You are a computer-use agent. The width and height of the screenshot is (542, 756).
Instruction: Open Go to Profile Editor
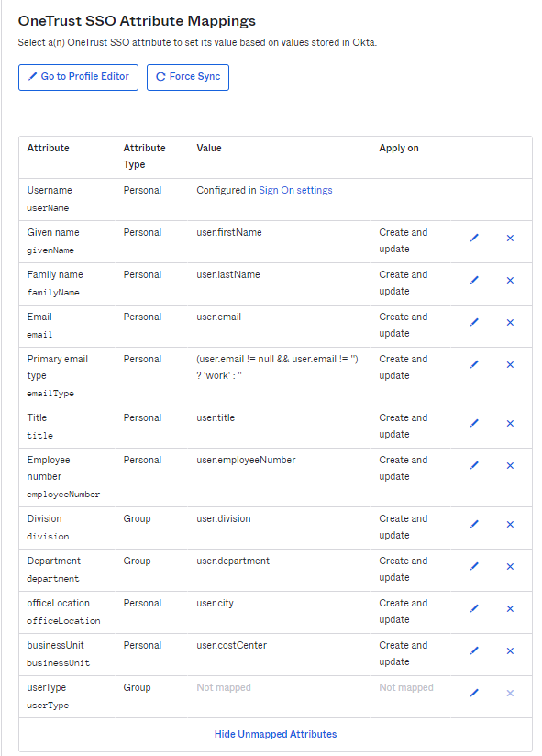(78, 77)
